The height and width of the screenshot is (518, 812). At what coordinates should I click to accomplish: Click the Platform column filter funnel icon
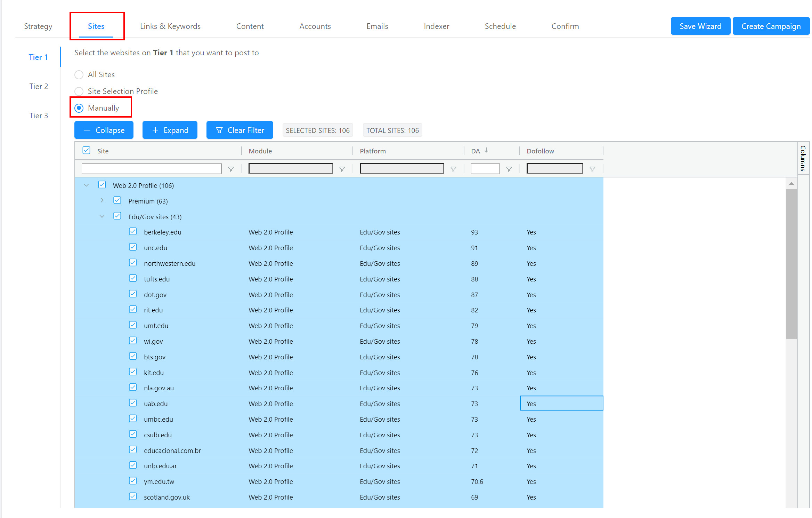453,169
